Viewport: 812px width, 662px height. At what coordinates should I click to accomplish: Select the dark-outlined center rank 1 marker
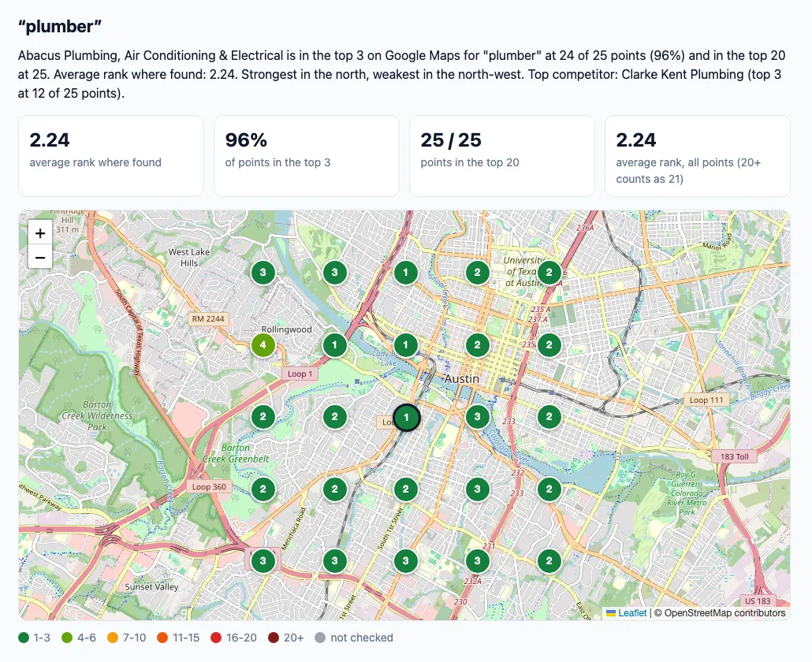coord(407,417)
